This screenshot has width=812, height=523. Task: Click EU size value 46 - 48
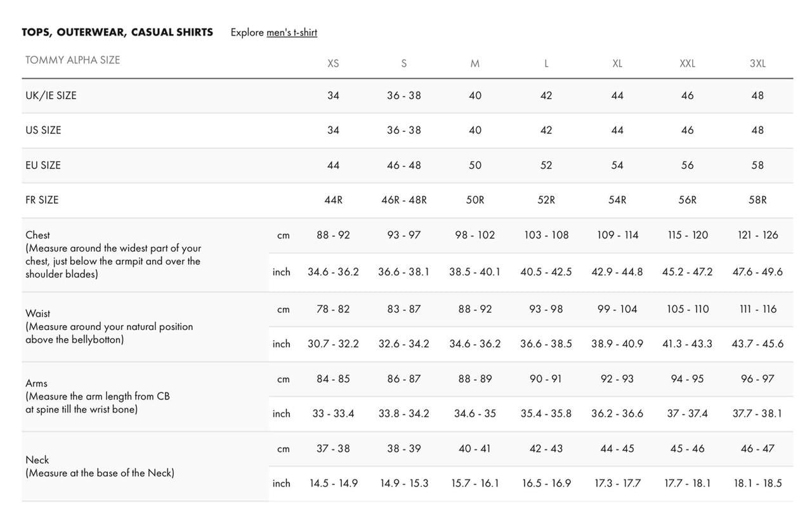pyautogui.click(x=404, y=166)
